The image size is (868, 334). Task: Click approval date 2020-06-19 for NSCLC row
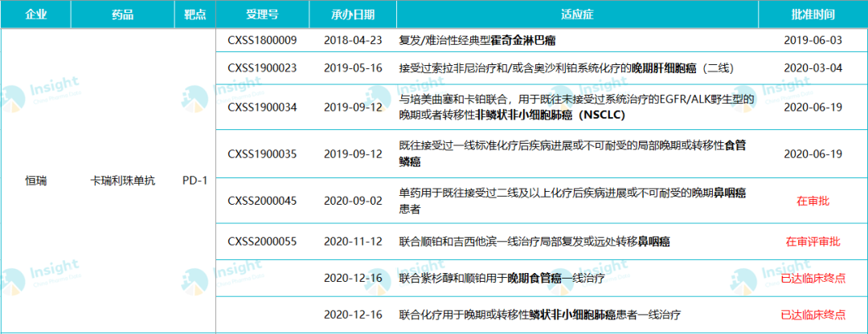(813, 107)
